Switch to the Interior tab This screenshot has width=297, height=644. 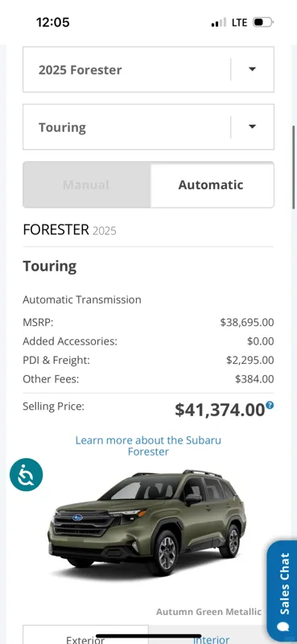point(211,635)
